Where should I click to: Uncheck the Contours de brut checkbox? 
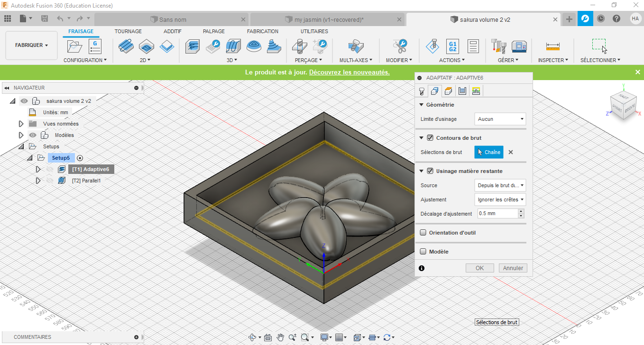pyautogui.click(x=430, y=138)
